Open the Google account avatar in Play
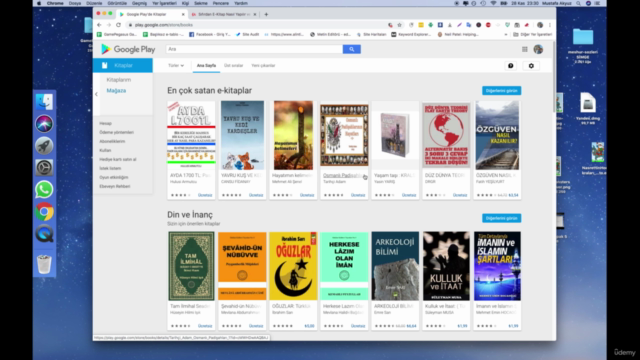Viewport: 640px width, 360px height. click(x=538, y=49)
